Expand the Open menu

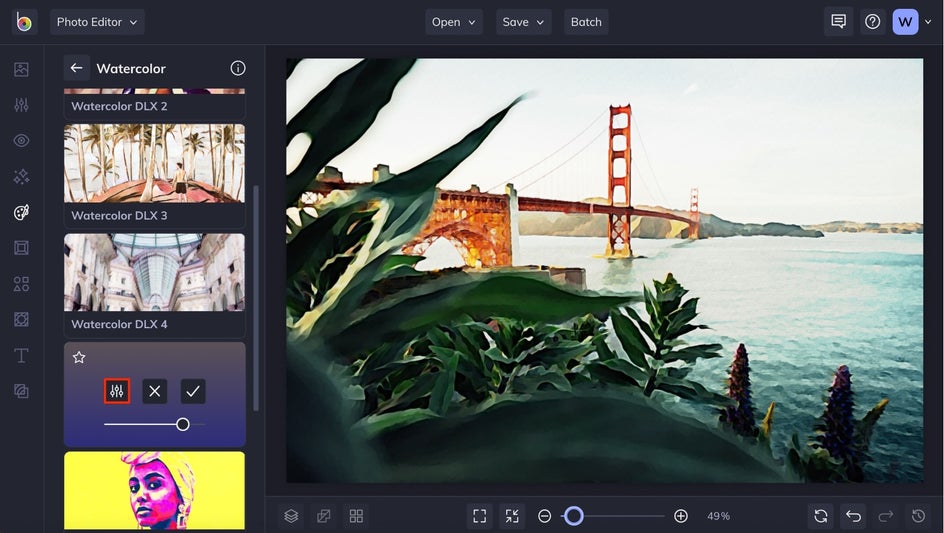coord(453,22)
